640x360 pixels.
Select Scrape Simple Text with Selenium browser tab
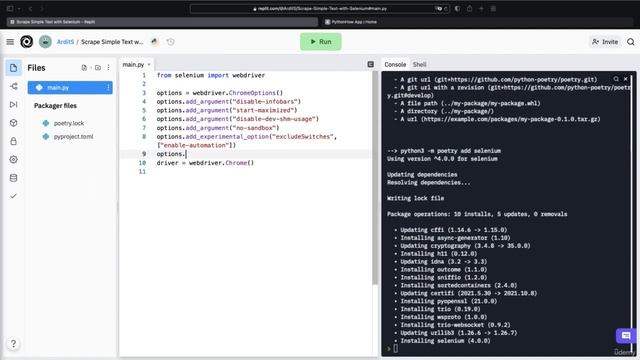[x=162, y=22]
